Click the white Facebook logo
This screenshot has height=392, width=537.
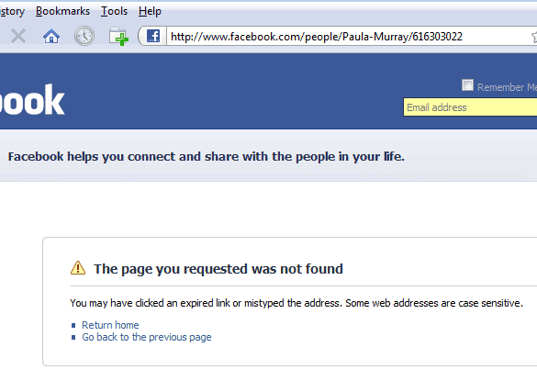pyautogui.click(x=32, y=100)
